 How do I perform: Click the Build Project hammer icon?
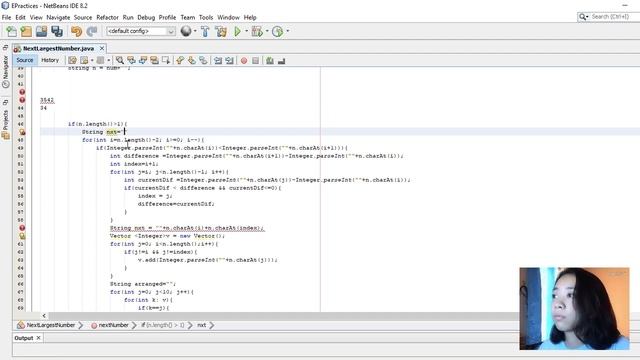(205, 31)
